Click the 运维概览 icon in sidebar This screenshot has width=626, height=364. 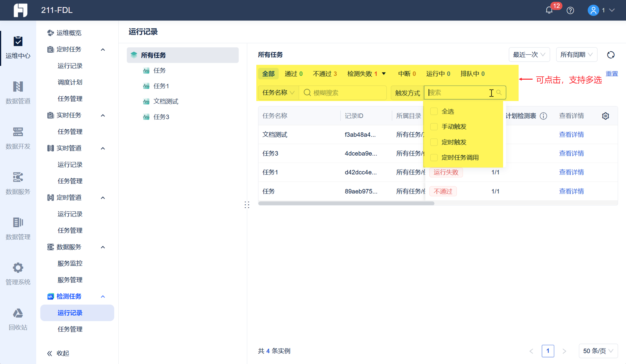pos(50,33)
